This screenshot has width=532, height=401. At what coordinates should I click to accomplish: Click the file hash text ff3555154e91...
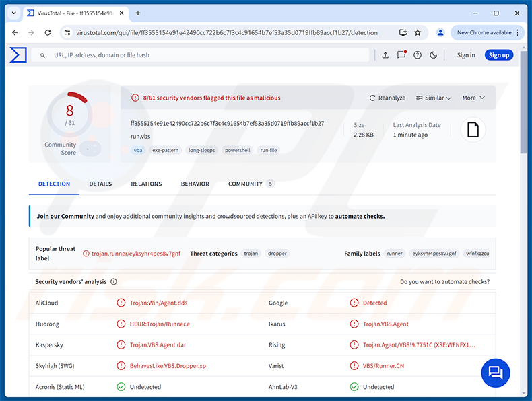(228, 123)
